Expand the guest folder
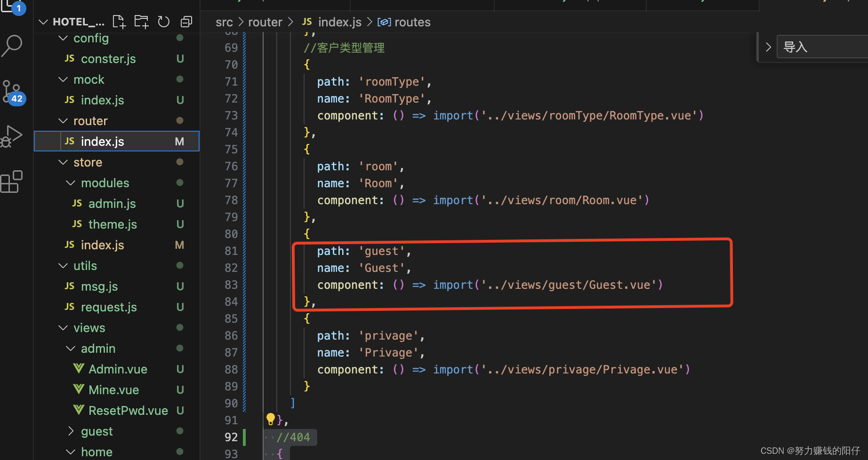This screenshot has height=460, width=868. pyautogui.click(x=71, y=431)
